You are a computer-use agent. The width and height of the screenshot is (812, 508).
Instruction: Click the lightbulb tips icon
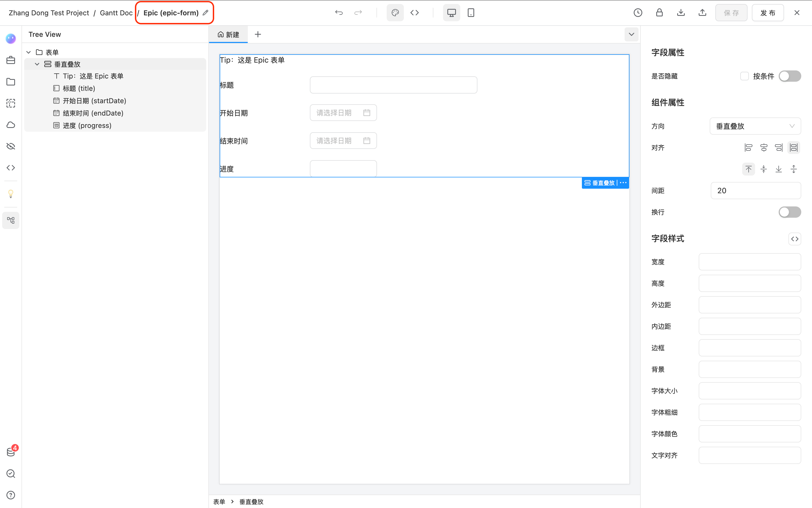click(11, 194)
